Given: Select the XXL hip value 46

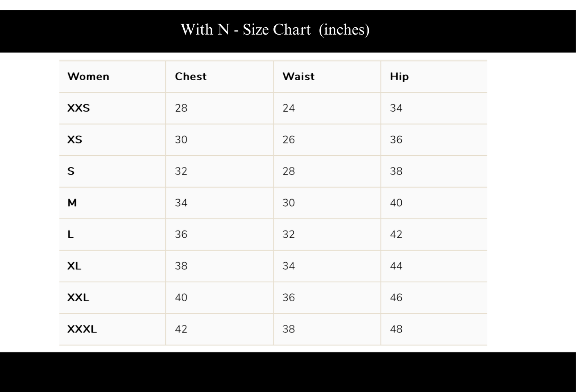Looking at the screenshot, I should tap(396, 297).
